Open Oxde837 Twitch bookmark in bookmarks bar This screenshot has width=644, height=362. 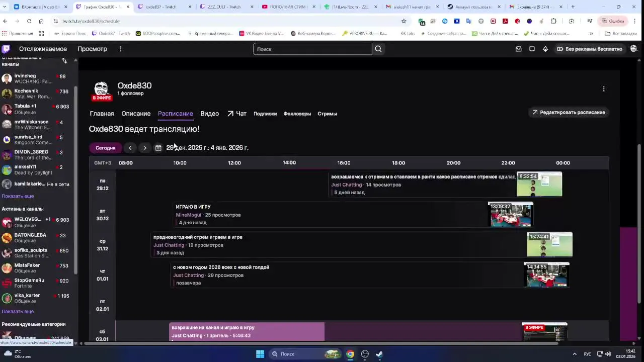click(111, 34)
